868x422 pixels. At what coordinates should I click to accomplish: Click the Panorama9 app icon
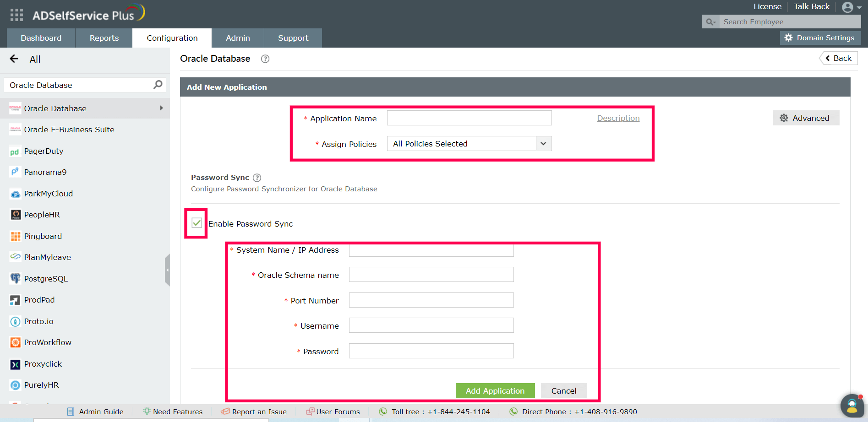15,172
